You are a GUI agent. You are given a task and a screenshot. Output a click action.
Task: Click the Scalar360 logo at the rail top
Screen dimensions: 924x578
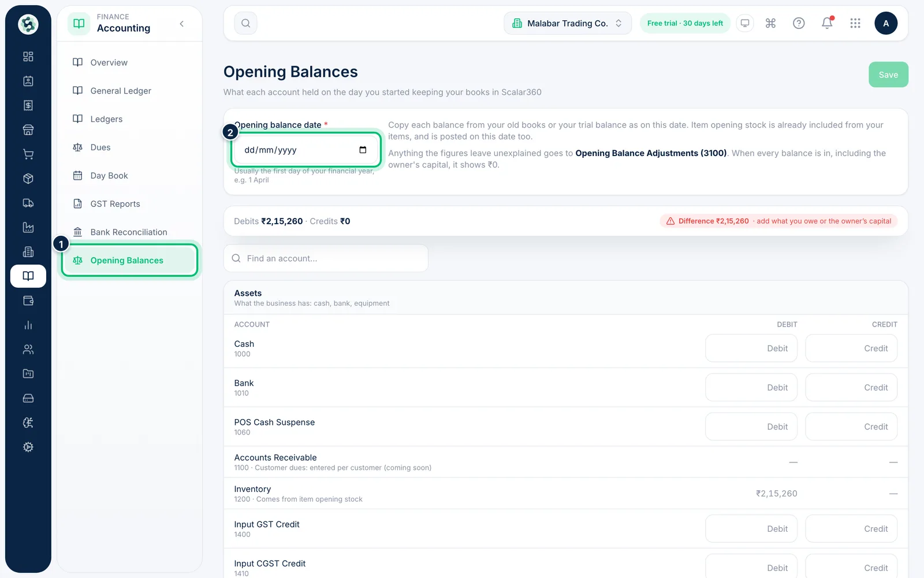[28, 24]
